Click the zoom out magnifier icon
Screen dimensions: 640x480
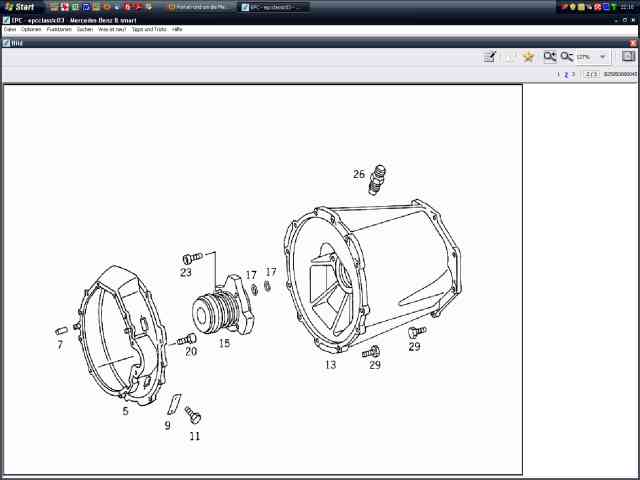click(x=567, y=57)
